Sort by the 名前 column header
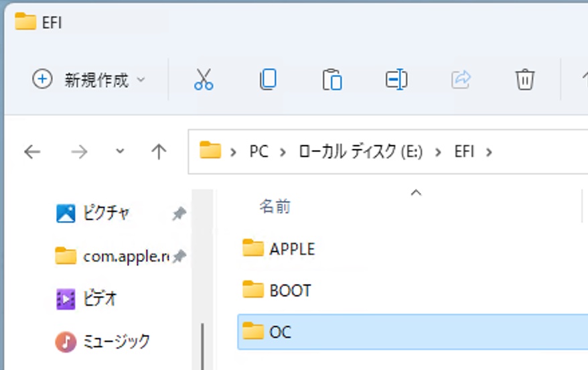The image size is (588, 370). [275, 206]
